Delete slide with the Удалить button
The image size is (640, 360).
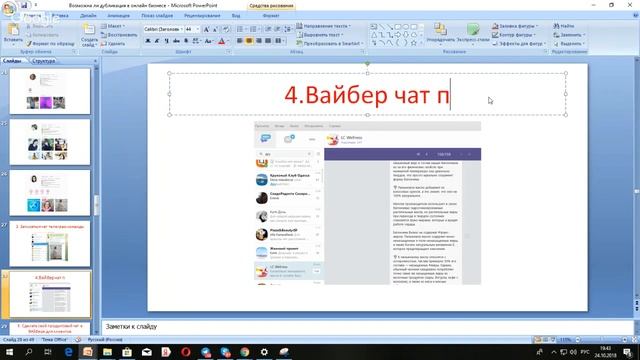pos(113,43)
